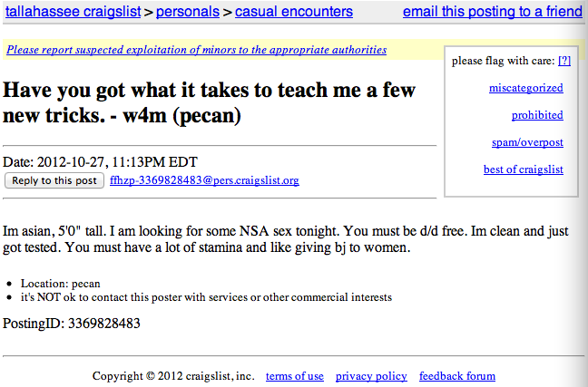Click the craigslist copyright notice text
The width and height of the screenshot is (588, 387).
(x=173, y=376)
